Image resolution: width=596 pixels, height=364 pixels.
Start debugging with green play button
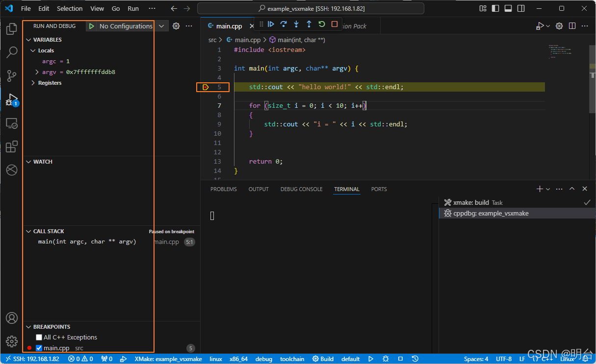(x=92, y=26)
